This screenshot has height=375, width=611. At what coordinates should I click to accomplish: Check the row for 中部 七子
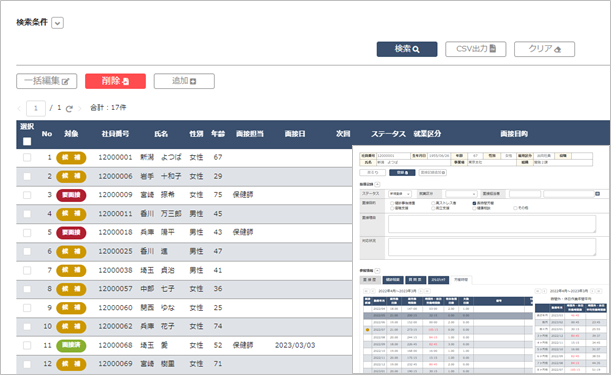pyautogui.click(x=27, y=289)
